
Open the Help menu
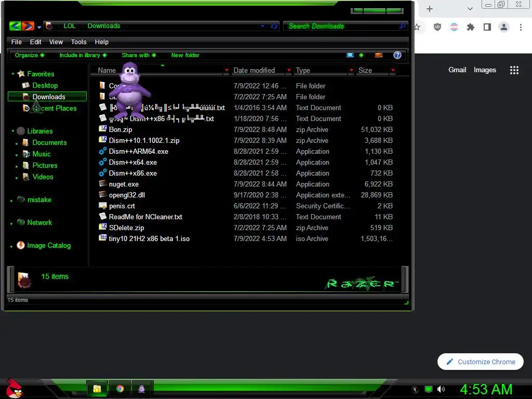101,42
